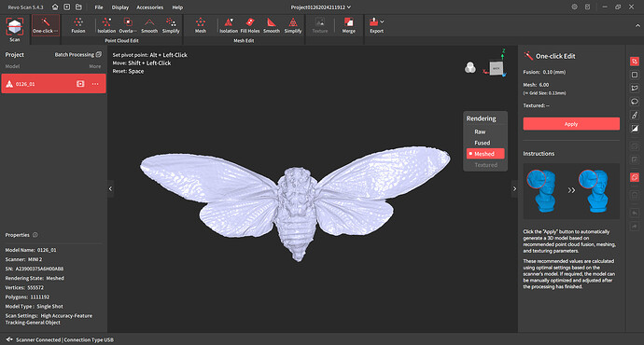Select point cloud Isolation tool
Screen dimensions: 644x345
(106, 25)
